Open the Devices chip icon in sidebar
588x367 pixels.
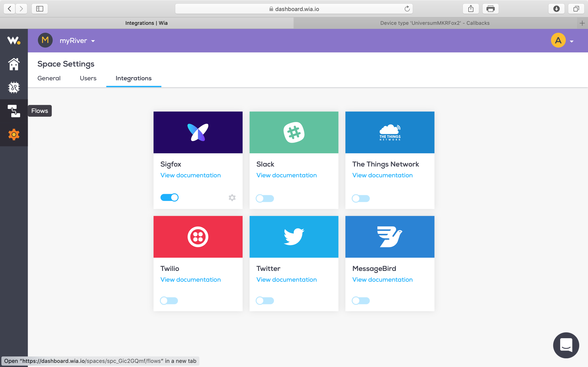click(x=14, y=87)
